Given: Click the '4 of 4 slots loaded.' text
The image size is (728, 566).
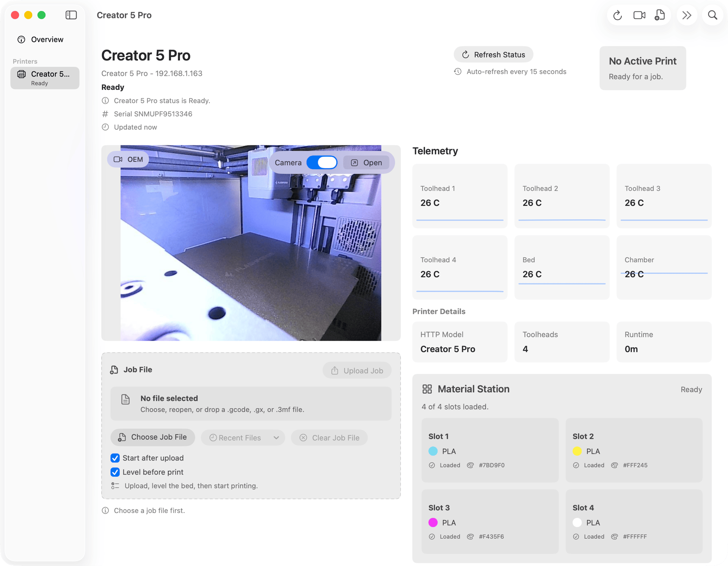Looking at the screenshot, I should [455, 407].
